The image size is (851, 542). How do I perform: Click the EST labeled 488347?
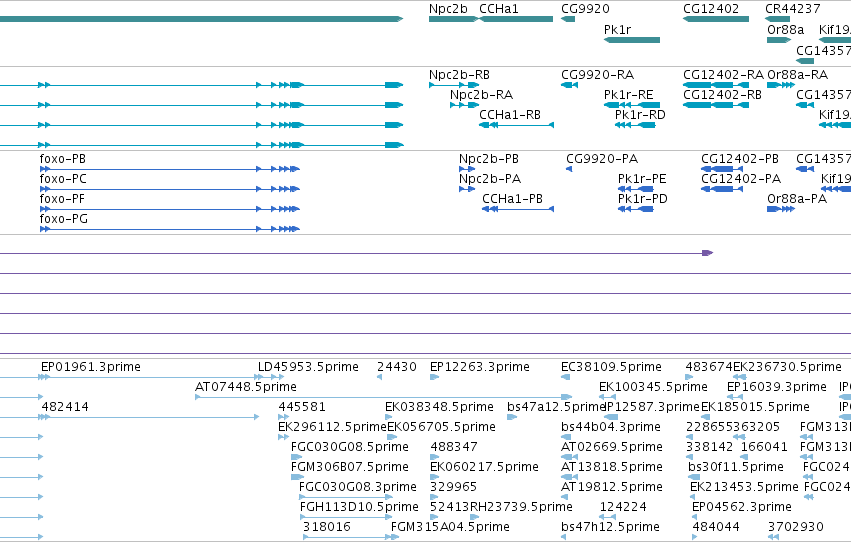point(454,448)
